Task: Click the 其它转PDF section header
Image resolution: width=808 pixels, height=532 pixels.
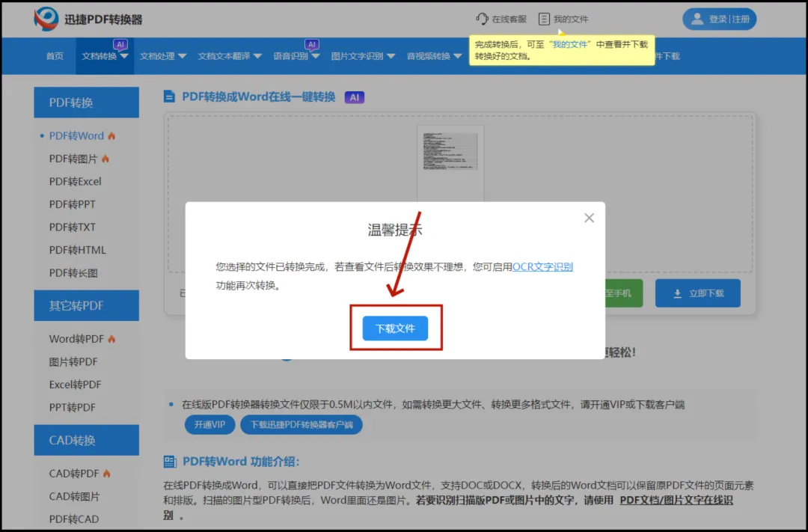Action: point(87,306)
